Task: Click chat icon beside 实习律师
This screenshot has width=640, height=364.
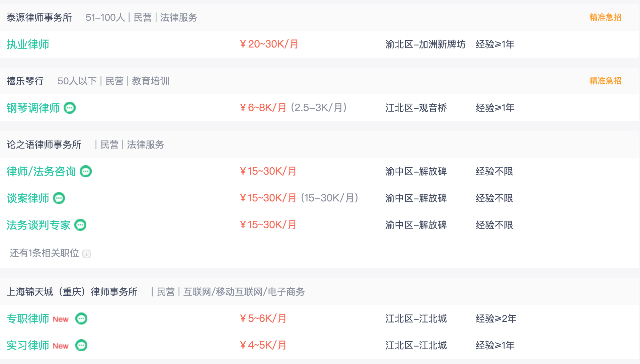Action: click(81, 345)
